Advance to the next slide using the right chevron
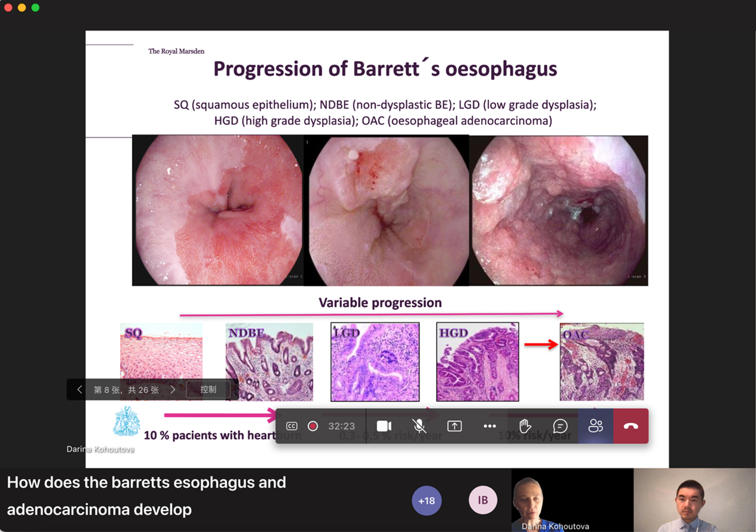The width and height of the screenshot is (756, 532). pos(173,390)
